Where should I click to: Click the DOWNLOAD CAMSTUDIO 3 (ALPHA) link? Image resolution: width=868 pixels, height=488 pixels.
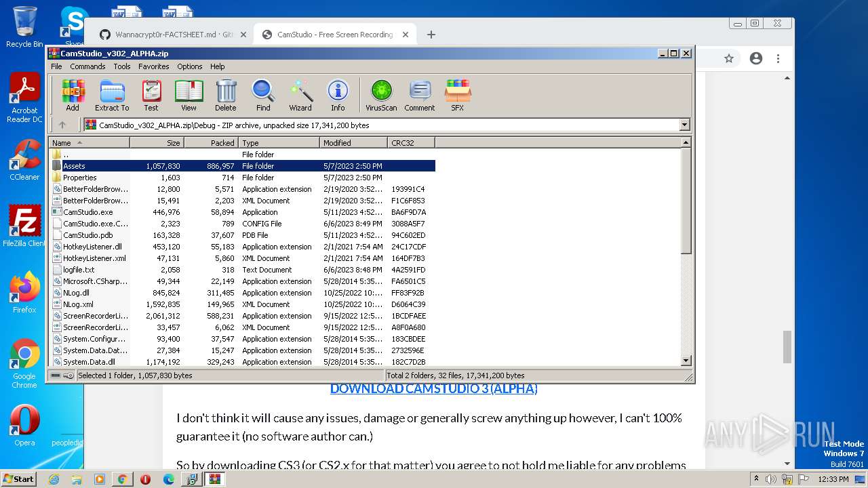pyautogui.click(x=434, y=388)
